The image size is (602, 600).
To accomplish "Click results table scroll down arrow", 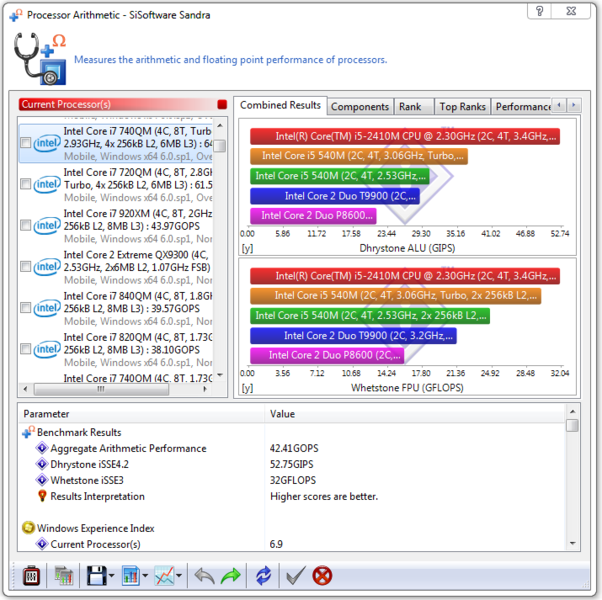I will (572, 543).
